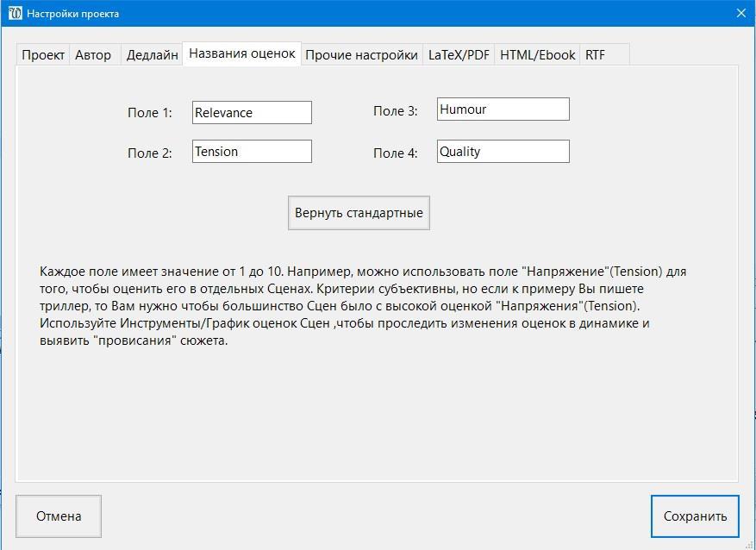Click the Поле 3 field containing Humour
The image size is (756, 550).
pos(503,109)
